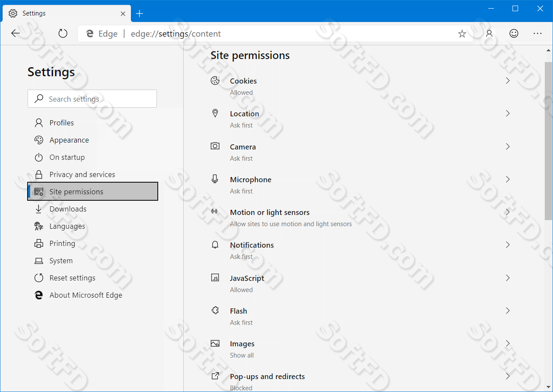This screenshot has height=392, width=553.
Task: Click the Back navigation arrow
Action: coord(16,34)
